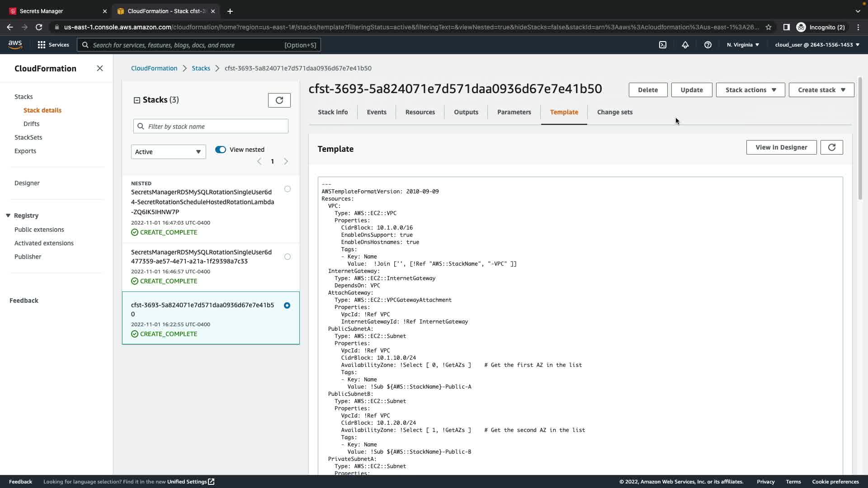The height and width of the screenshot is (488, 868).
Task: Close the CloudFormation side navigation
Action: click(x=100, y=68)
